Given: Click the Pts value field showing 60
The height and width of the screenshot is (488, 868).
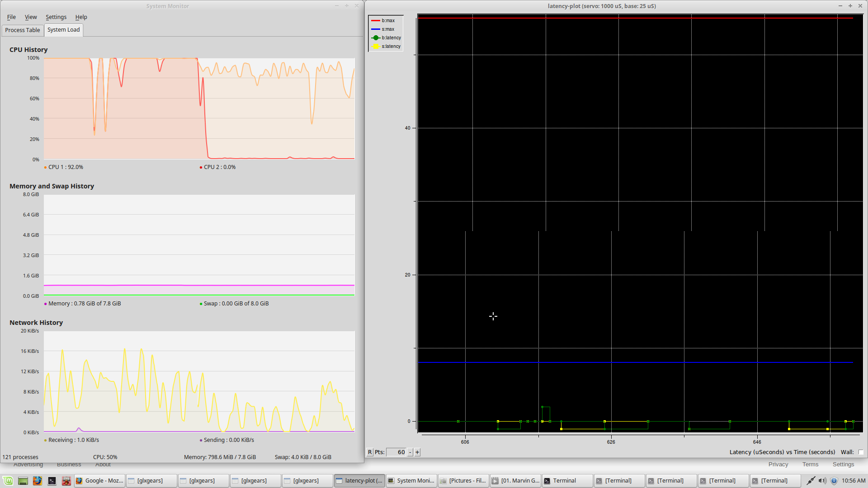Looking at the screenshot, I should coord(396,452).
